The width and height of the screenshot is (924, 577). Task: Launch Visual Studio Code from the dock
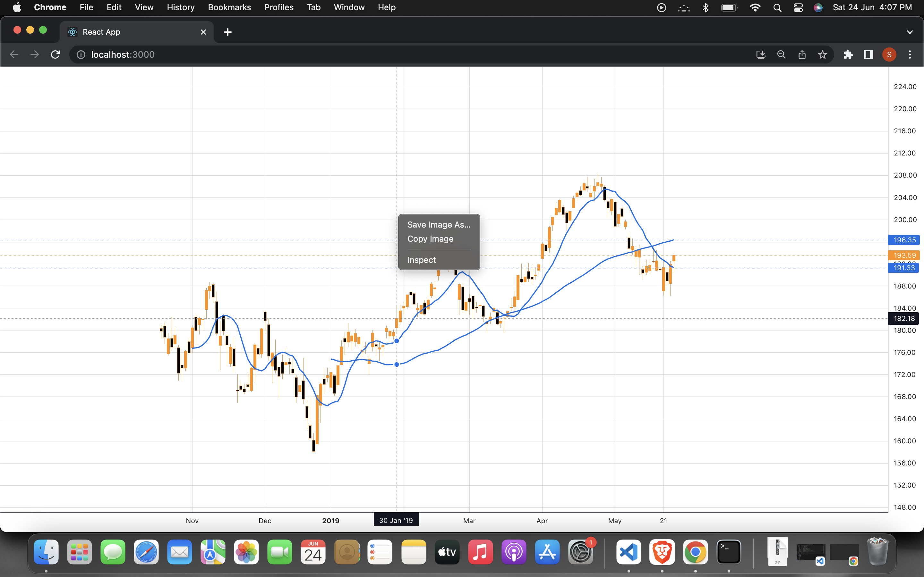pos(628,552)
